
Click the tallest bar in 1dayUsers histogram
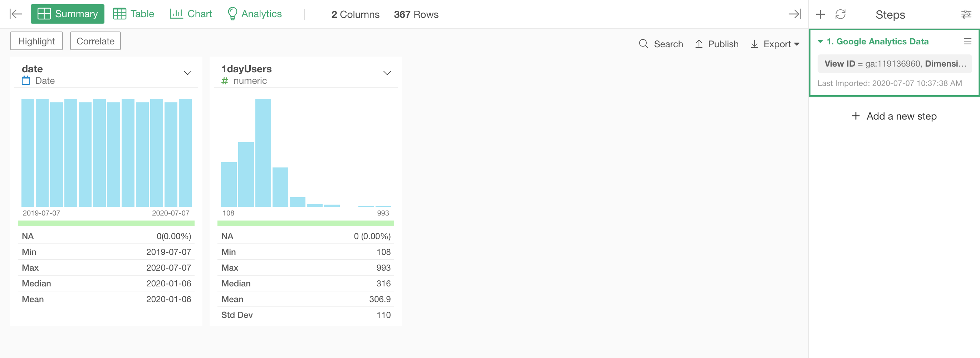coord(263,153)
